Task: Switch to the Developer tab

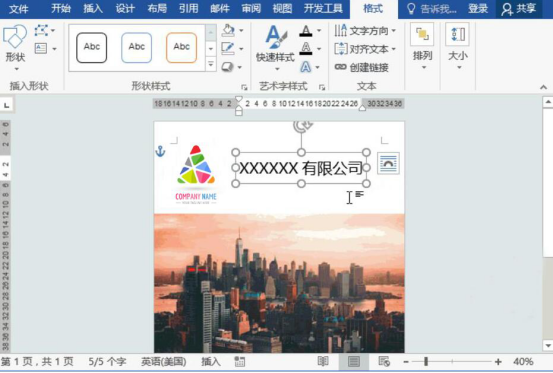Action: coord(323,8)
